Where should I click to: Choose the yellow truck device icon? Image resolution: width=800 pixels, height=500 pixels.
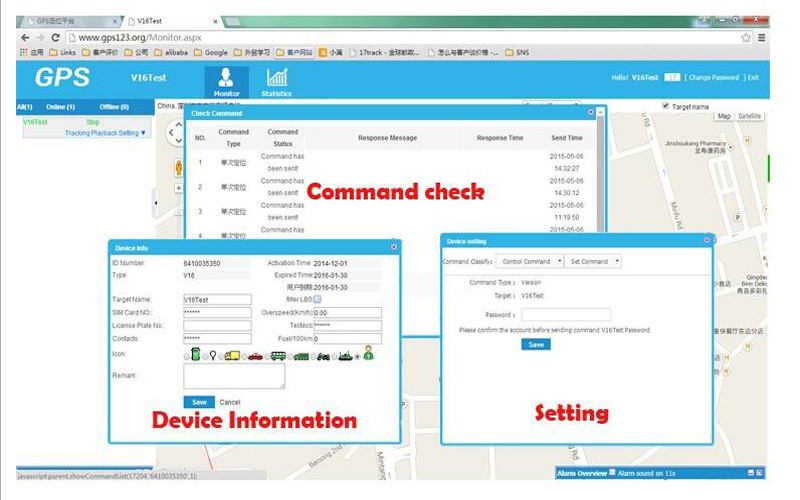(232, 354)
